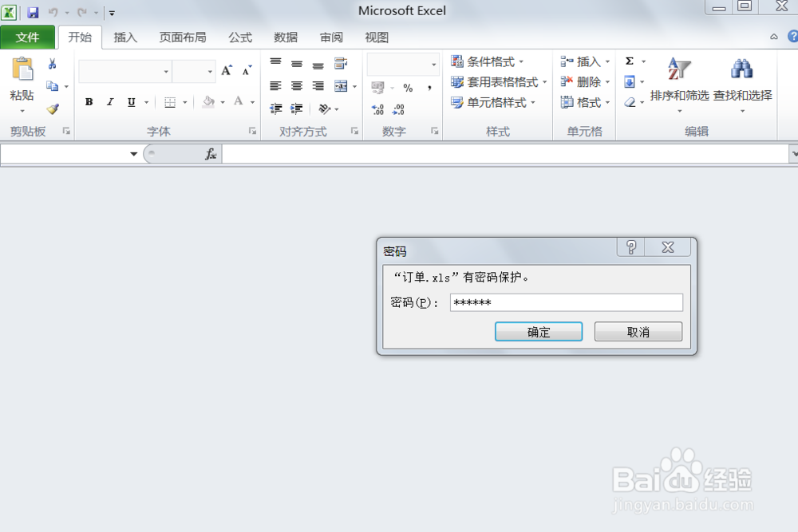Increase font size with large A
798x532 pixels.
coord(227,71)
